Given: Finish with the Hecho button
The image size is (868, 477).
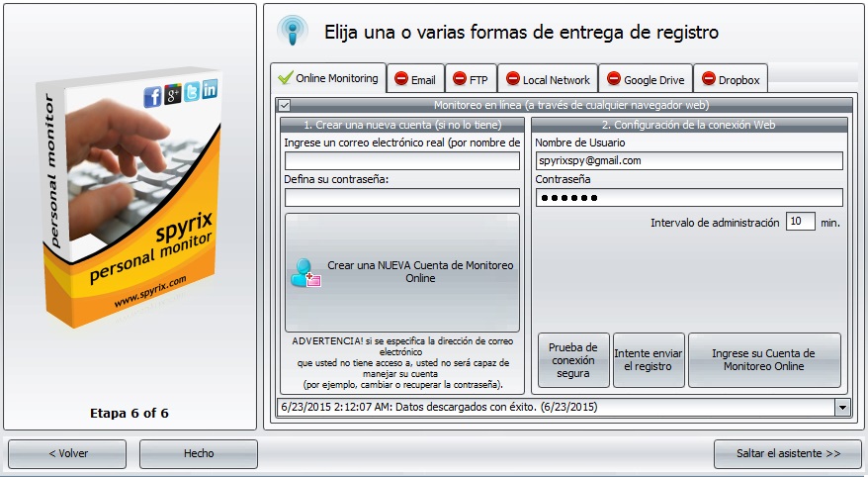Looking at the screenshot, I should 199,453.
